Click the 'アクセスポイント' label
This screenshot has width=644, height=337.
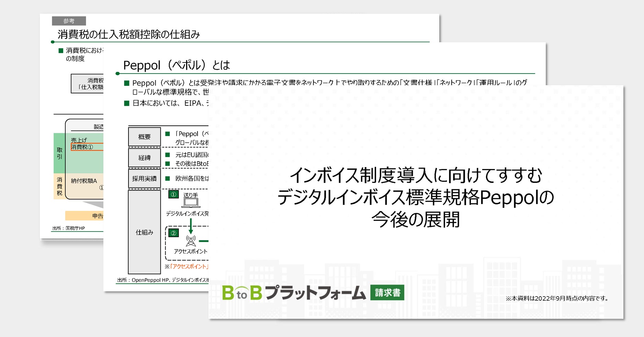[191, 251]
